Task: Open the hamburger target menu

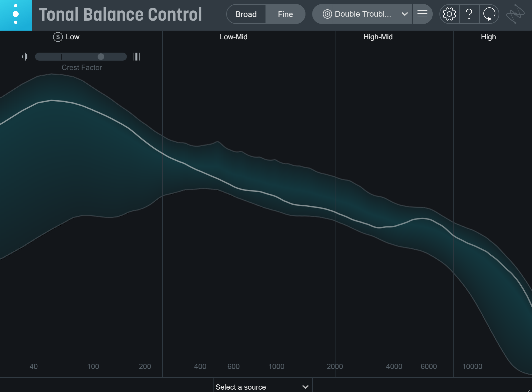Action: pos(422,14)
